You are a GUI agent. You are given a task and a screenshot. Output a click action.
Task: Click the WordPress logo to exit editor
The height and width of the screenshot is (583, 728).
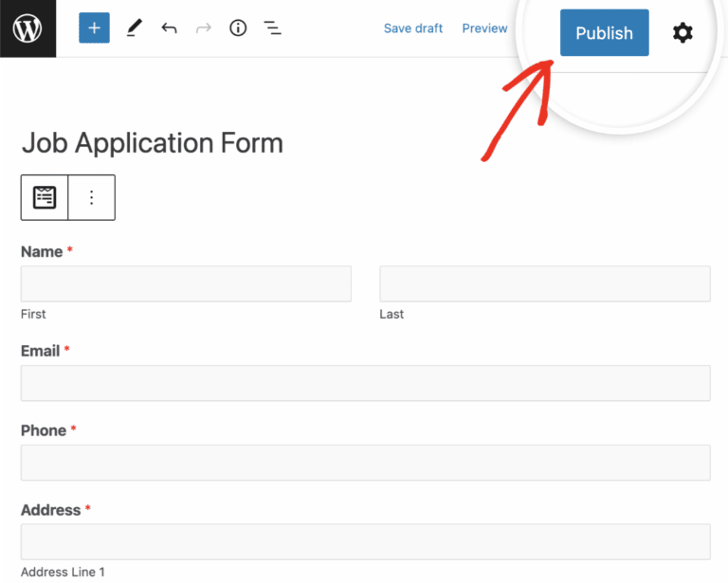27,28
